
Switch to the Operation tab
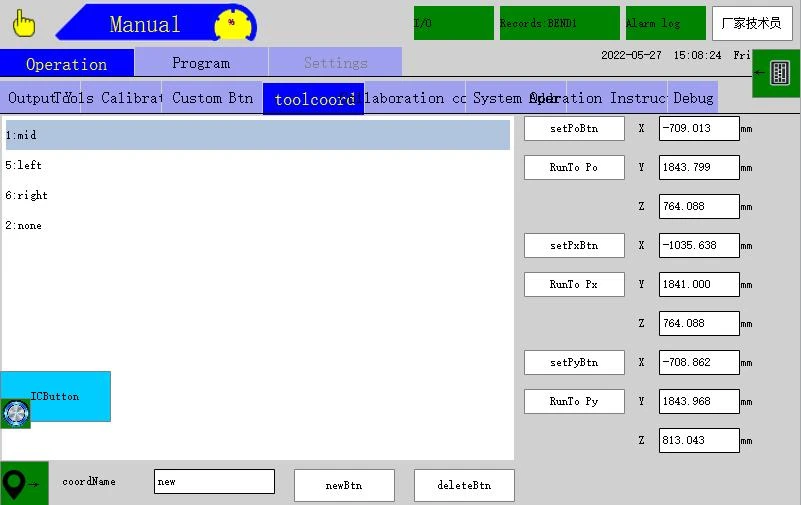point(67,63)
